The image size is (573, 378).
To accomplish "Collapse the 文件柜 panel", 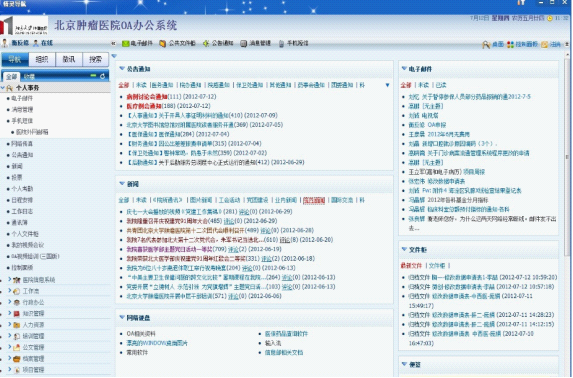I will pyautogui.click(x=404, y=249).
